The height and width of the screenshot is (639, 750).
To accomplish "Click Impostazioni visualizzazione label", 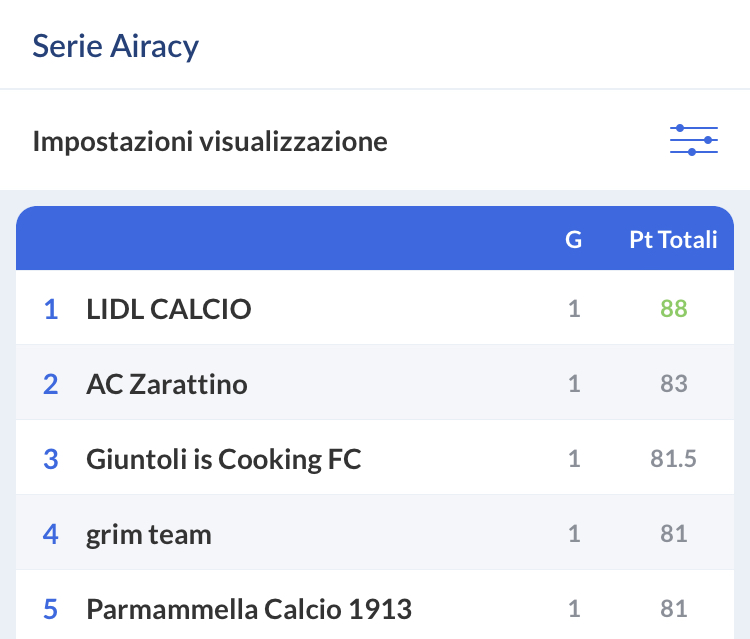I will click(210, 141).
